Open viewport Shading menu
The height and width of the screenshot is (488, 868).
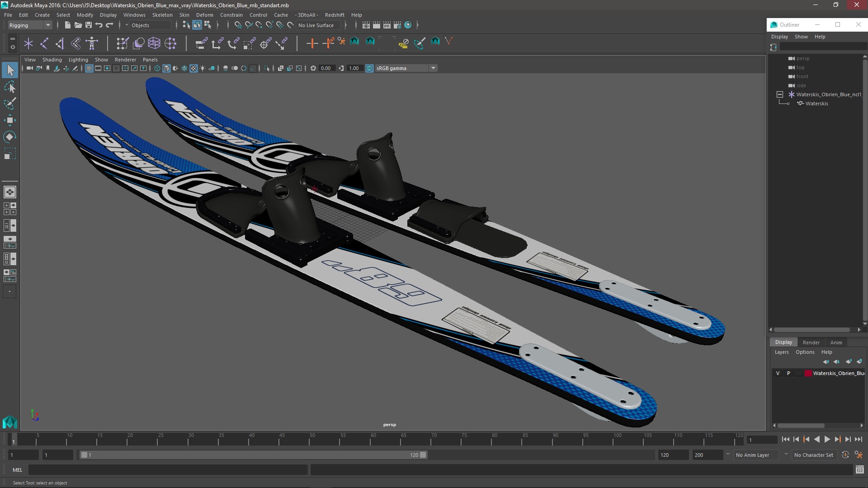pyautogui.click(x=52, y=60)
